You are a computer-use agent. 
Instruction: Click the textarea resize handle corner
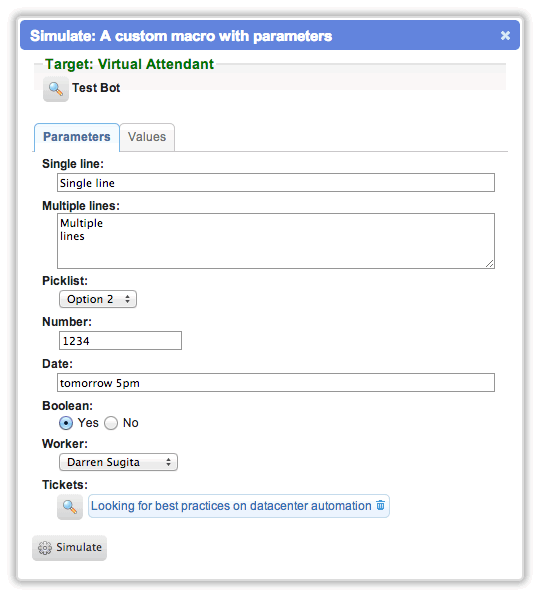pos(490,264)
